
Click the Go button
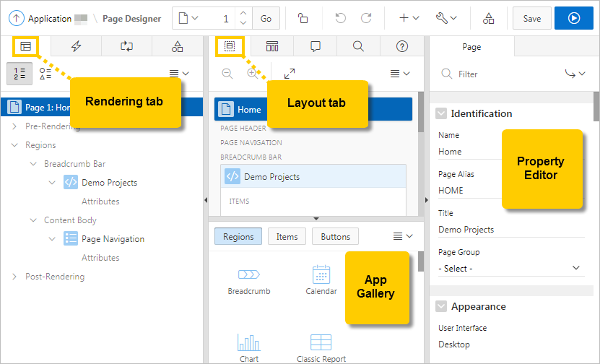click(266, 18)
